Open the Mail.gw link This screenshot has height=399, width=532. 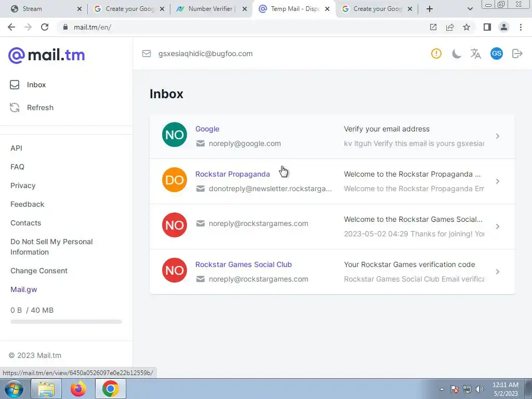pos(24,289)
